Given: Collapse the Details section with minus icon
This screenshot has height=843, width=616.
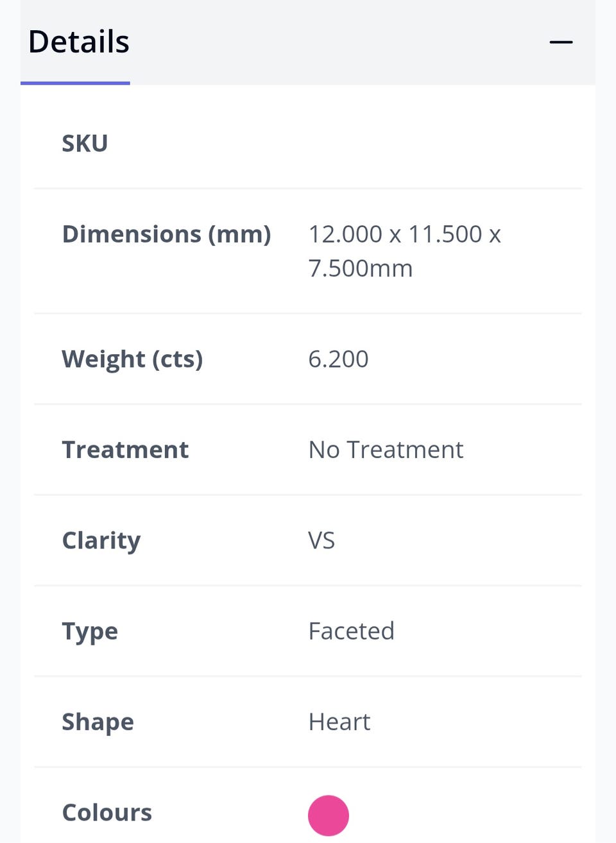Looking at the screenshot, I should click(561, 42).
